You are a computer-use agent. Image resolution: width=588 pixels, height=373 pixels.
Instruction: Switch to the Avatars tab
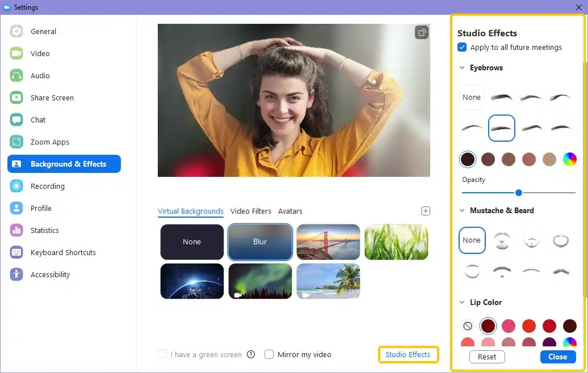pyautogui.click(x=290, y=211)
